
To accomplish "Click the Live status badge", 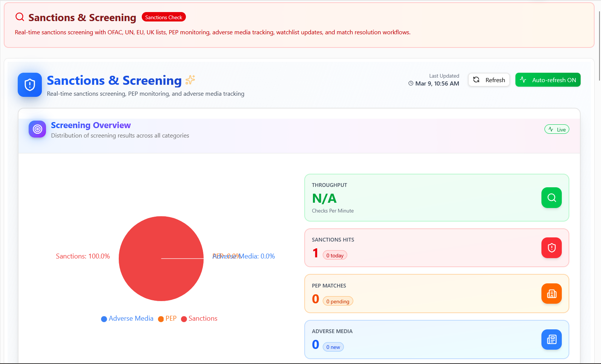I will (557, 130).
